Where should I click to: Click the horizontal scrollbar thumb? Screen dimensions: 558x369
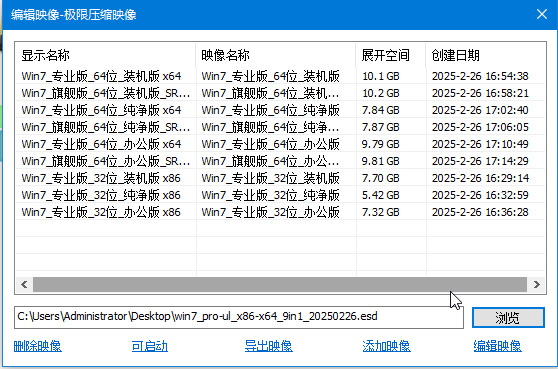tap(280, 284)
